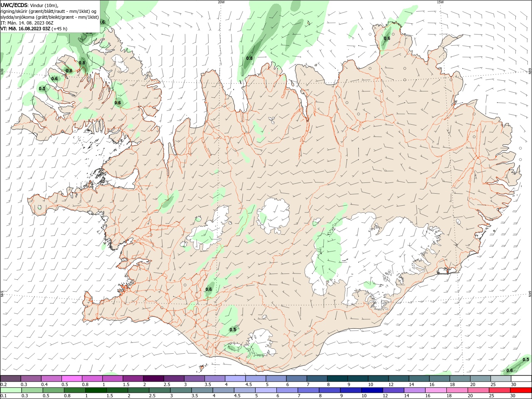The image size is (532, 399).
Task: Click the 0.6 rain label on the northeast peninsula
Action: (x=387, y=38)
